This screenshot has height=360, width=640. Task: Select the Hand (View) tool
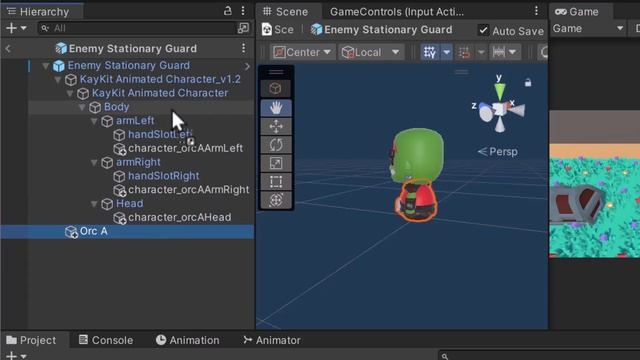276,108
